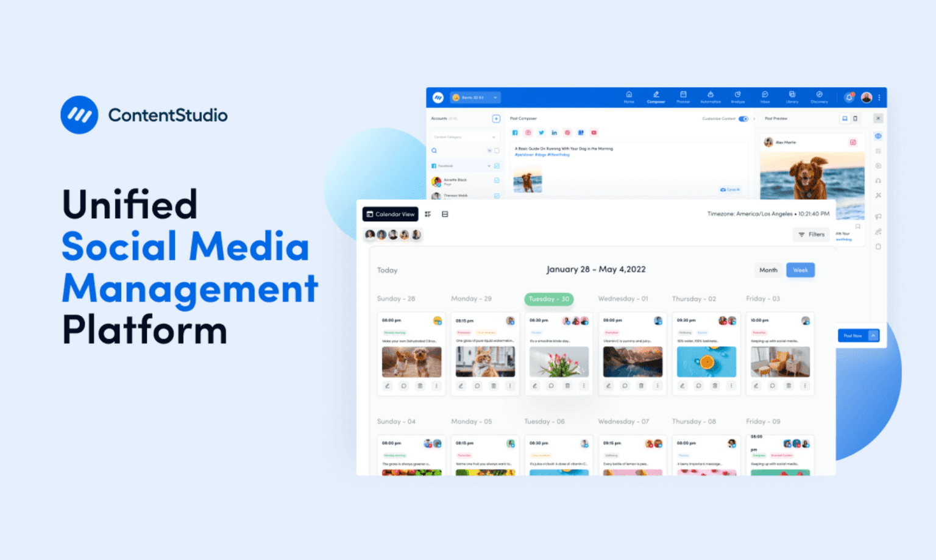Open the workspace dropdown in the header

click(x=475, y=97)
